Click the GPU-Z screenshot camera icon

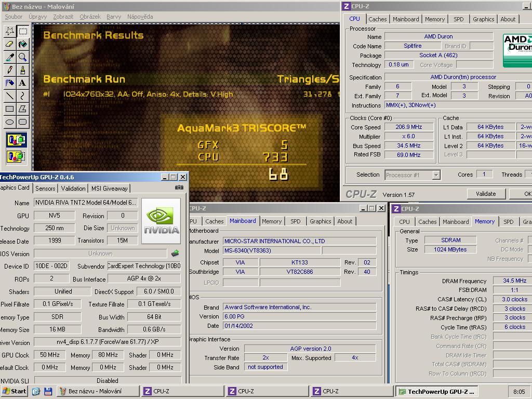click(179, 187)
